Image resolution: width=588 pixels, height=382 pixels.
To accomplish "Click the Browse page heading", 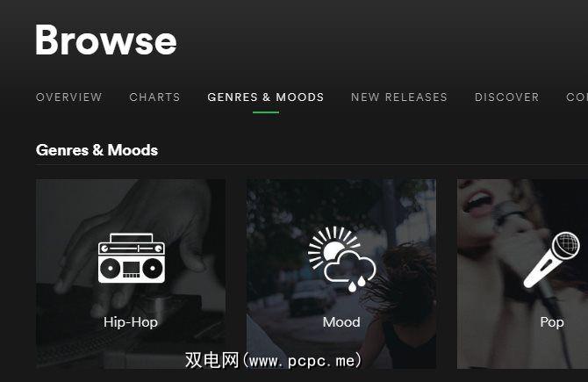I will click(106, 40).
